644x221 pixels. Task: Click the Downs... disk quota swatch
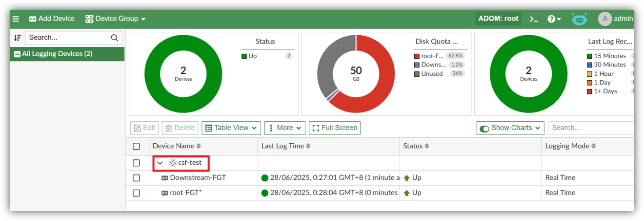tap(417, 65)
